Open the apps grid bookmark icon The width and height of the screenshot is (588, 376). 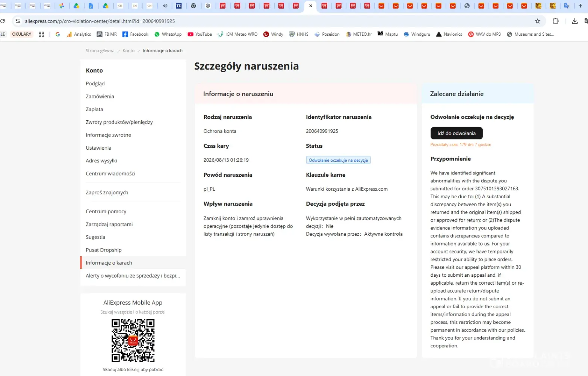click(x=41, y=34)
